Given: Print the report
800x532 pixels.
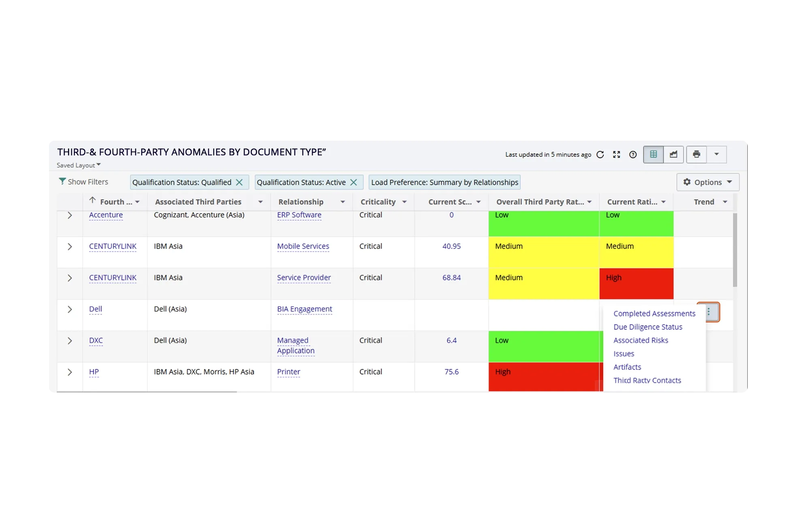Looking at the screenshot, I should [697, 154].
